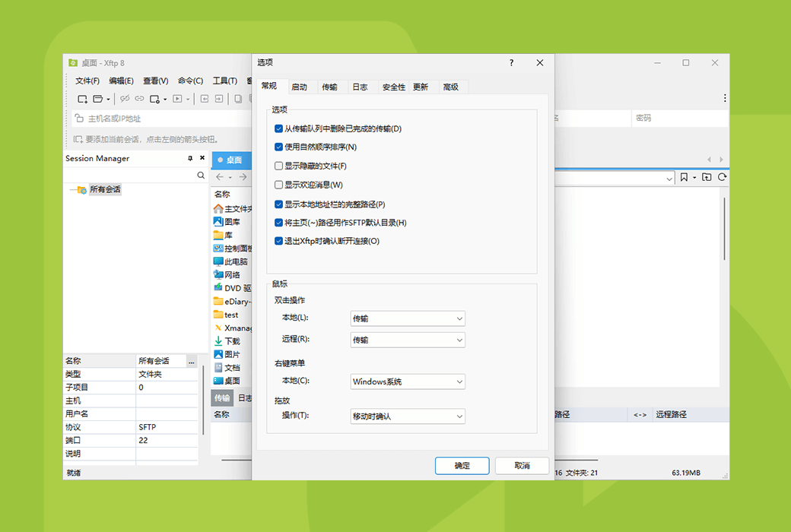Go back with the local pane left arrow
Viewport: 791px width, 532px height.
[220, 177]
